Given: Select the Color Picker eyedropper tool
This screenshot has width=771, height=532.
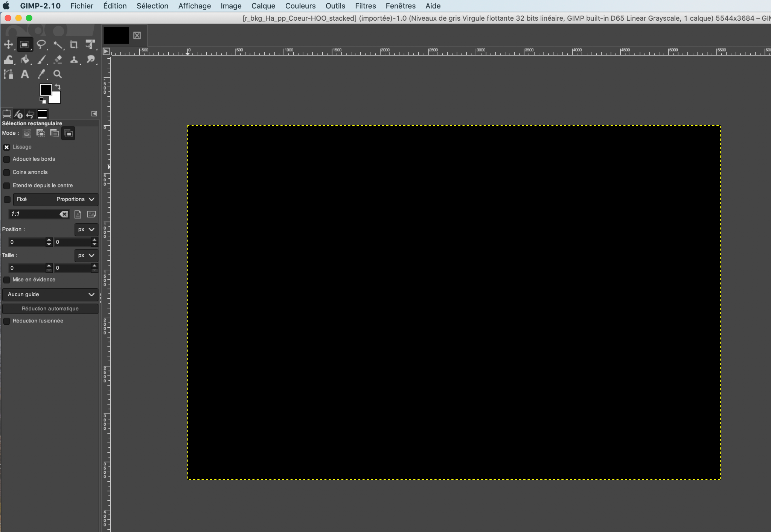Looking at the screenshot, I should (41, 74).
